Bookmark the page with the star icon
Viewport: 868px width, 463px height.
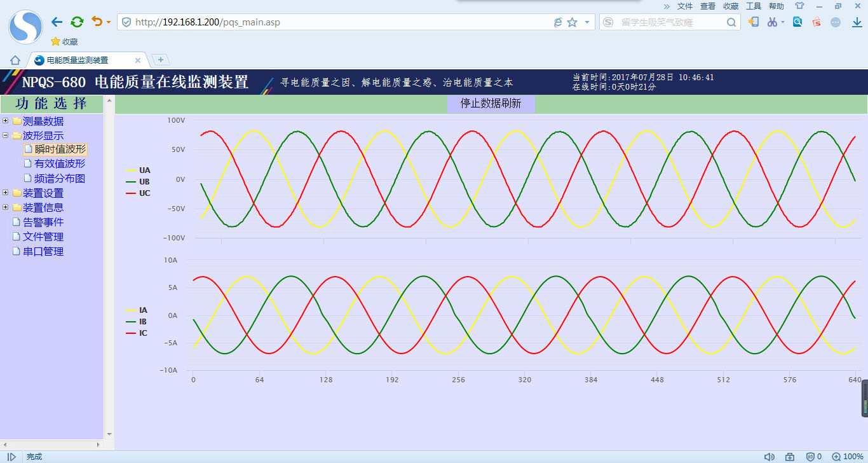click(x=572, y=22)
